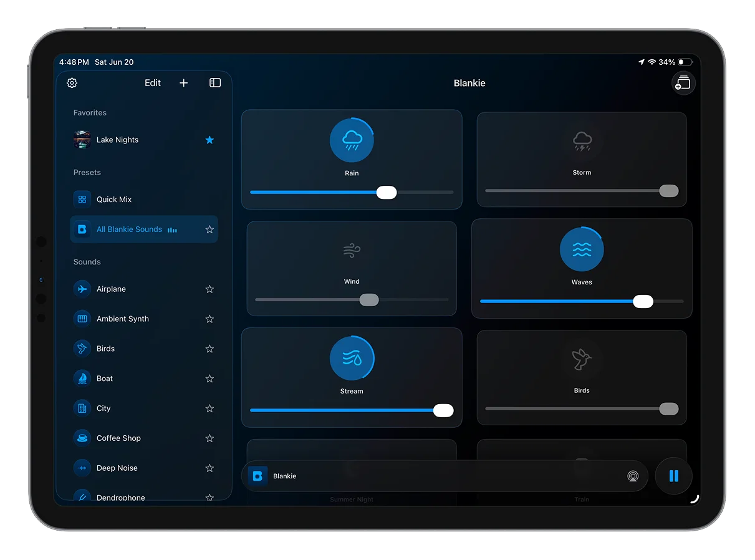
Task: Click the Birds icon in sidebar
Action: pyautogui.click(x=82, y=349)
